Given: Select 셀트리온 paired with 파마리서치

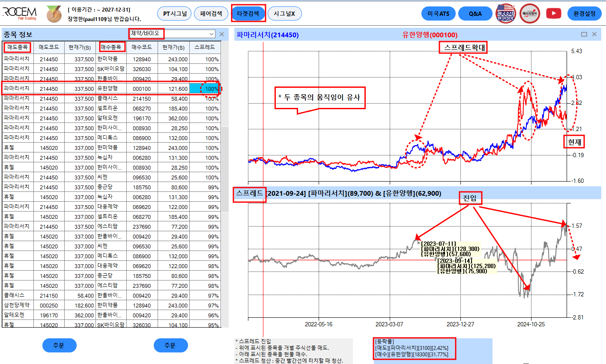Looking at the screenshot, I should click(x=111, y=108).
